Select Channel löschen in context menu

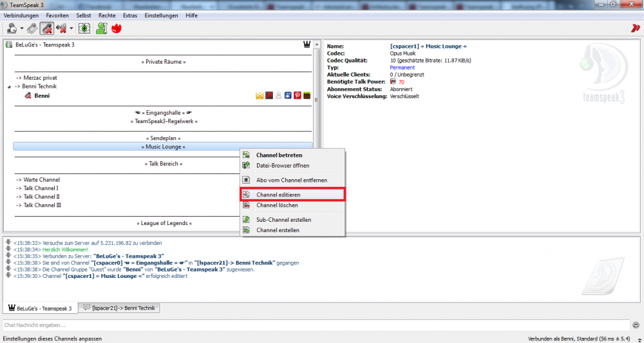(x=292, y=205)
